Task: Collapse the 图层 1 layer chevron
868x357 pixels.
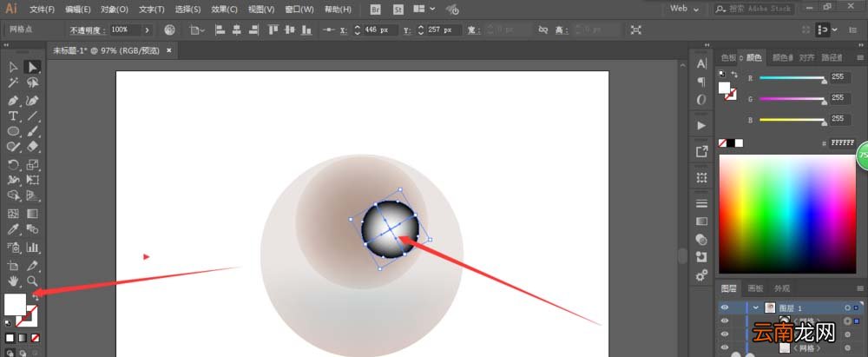Action: coord(756,307)
